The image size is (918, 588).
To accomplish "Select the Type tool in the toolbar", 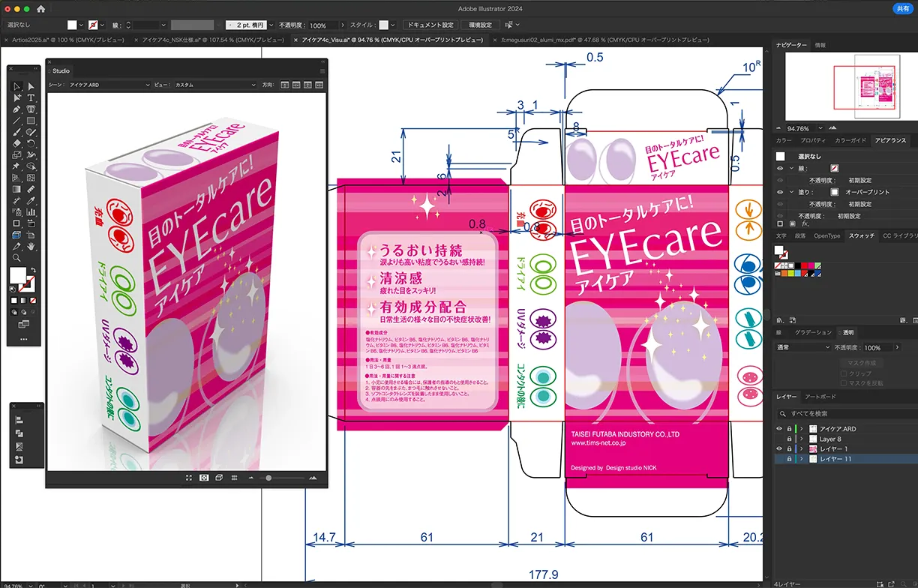I will 29,97.
